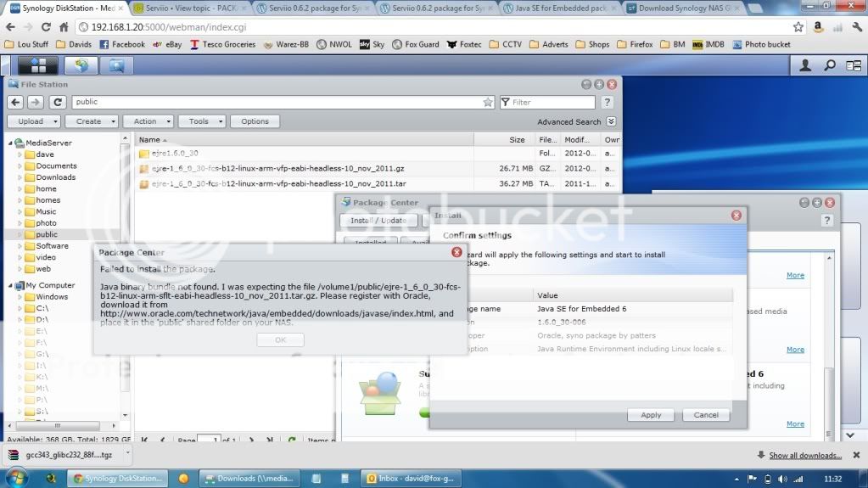Viewport: 868px width, 488px height.
Task: Click Install / Update in Package Center
Action: 378,221
